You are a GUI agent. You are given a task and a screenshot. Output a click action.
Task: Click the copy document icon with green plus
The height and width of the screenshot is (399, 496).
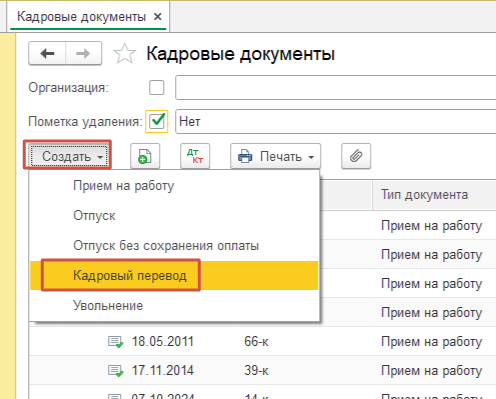coord(145,156)
